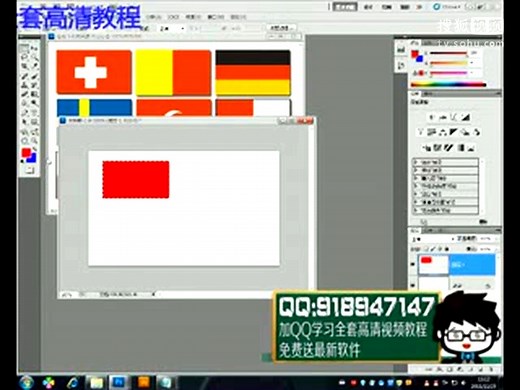Add a Curves adjustment
This screenshot has width=520, height=390.
(454, 117)
